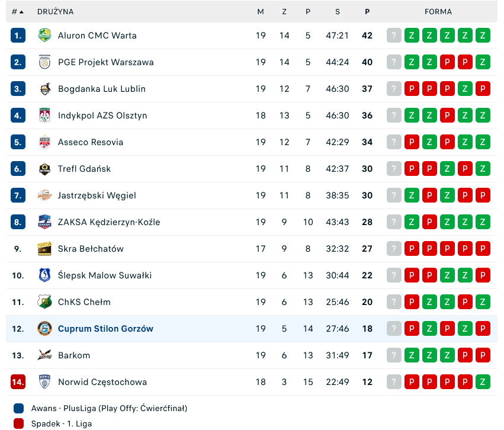Sort standings by the M matches column
The width and height of the screenshot is (504, 430).
[x=261, y=12]
